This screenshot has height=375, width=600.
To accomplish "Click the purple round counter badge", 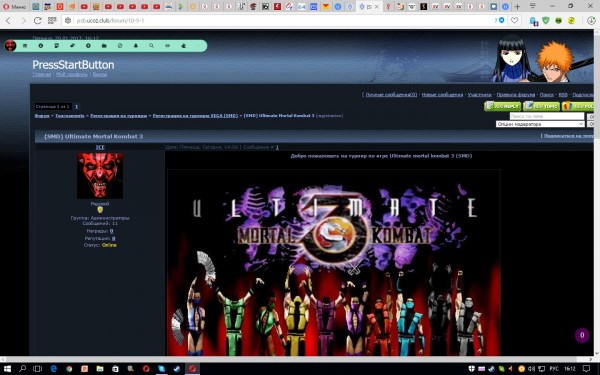I will 582,335.
